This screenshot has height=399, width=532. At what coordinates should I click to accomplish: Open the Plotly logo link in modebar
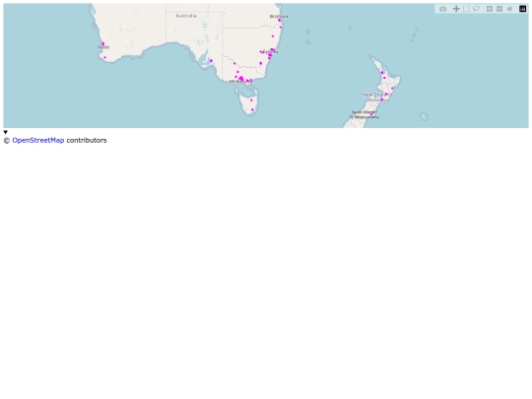[522, 9]
